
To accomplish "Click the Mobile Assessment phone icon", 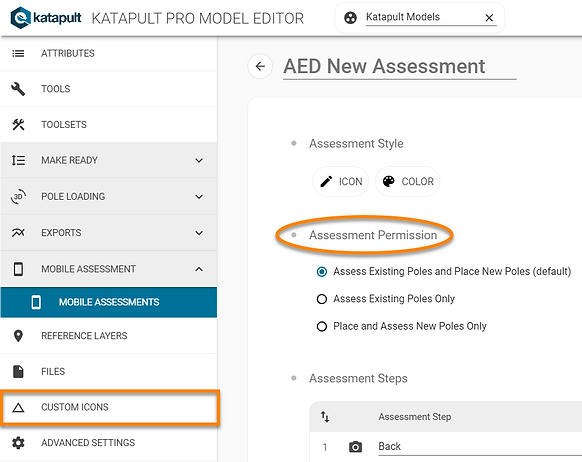I will tap(18, 269).
